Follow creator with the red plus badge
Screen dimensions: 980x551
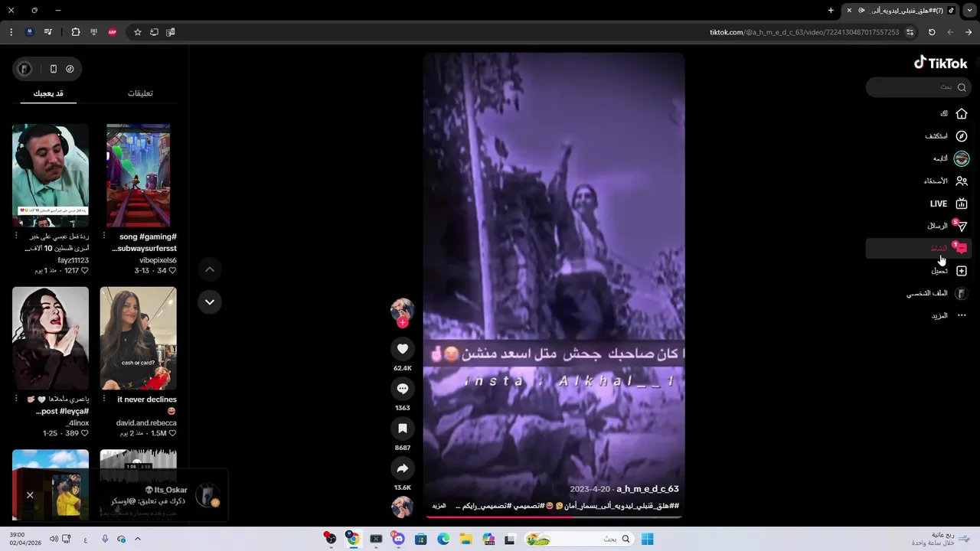tap(403, 323)
